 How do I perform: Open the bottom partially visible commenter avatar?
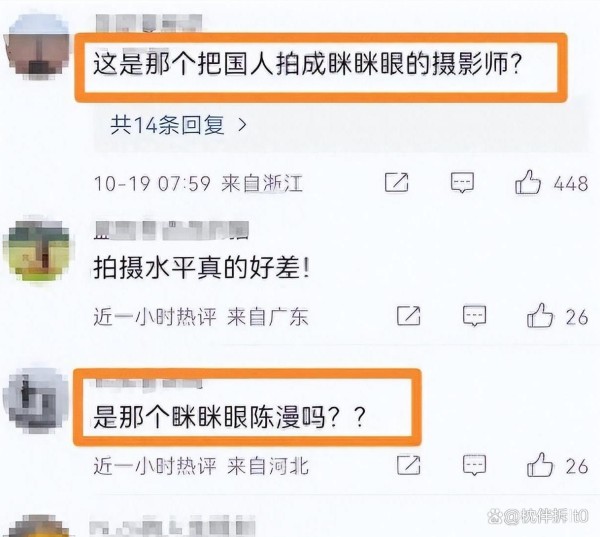coord(38,526)
